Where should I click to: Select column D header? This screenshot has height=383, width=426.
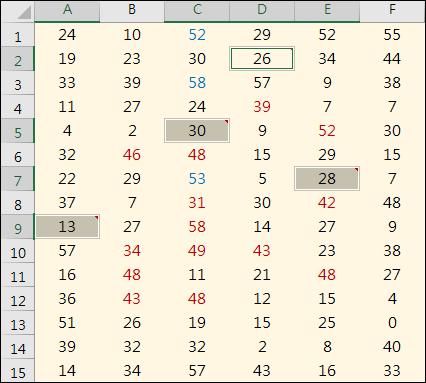click(x=262, y=11)
